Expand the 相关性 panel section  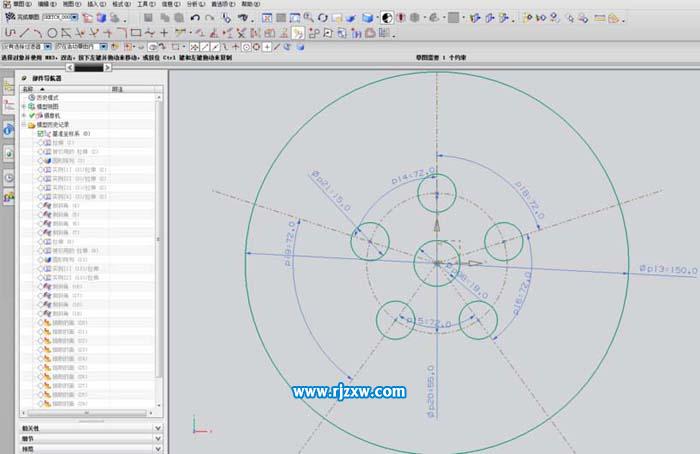tap(159, 427)
